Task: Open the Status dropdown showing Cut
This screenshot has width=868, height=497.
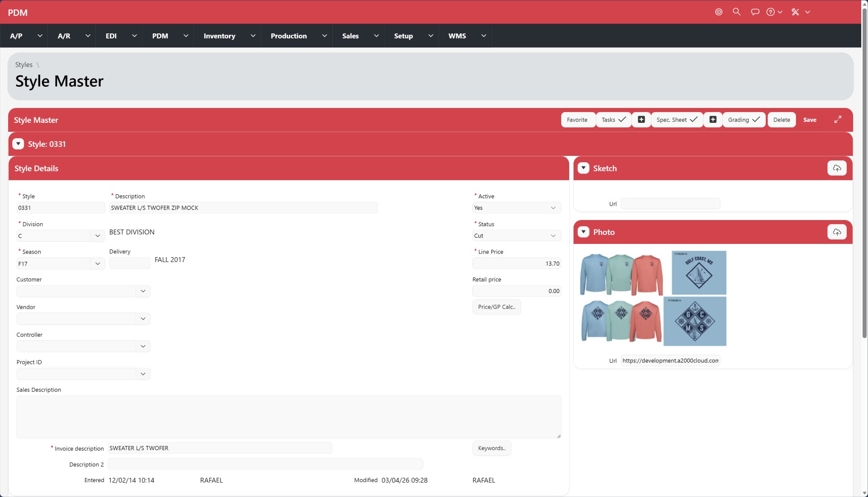Action: pyautogui.click(x=517, y=236)
